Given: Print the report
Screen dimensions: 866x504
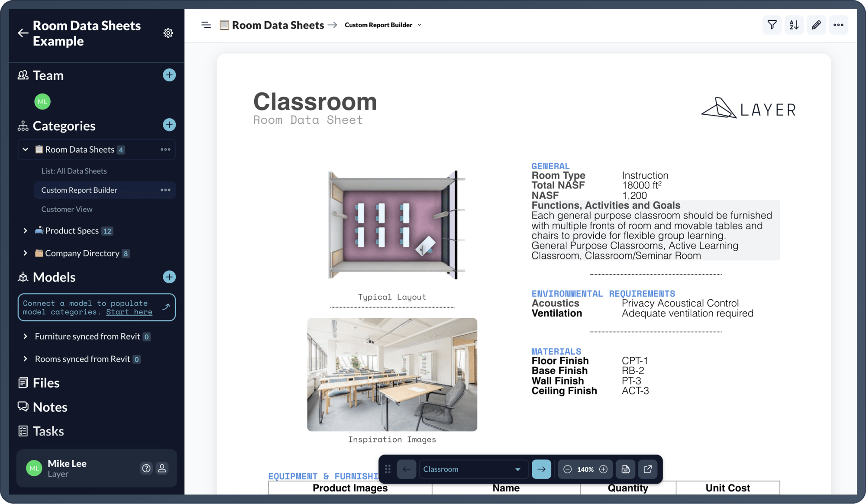Looking at the screenshot, I should [626, 469].
